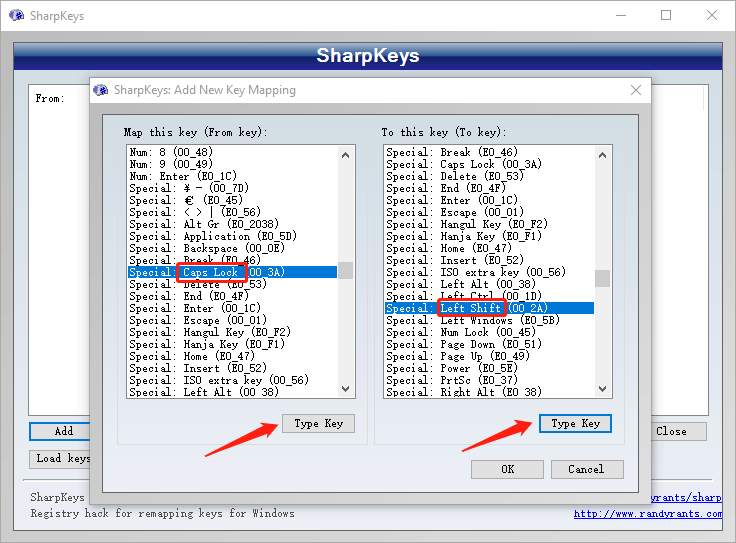Viewport: 736px width, 543px height.
Task: Select Num: Enter (E0_1C) in From list
Action: [x=232, y=176]
